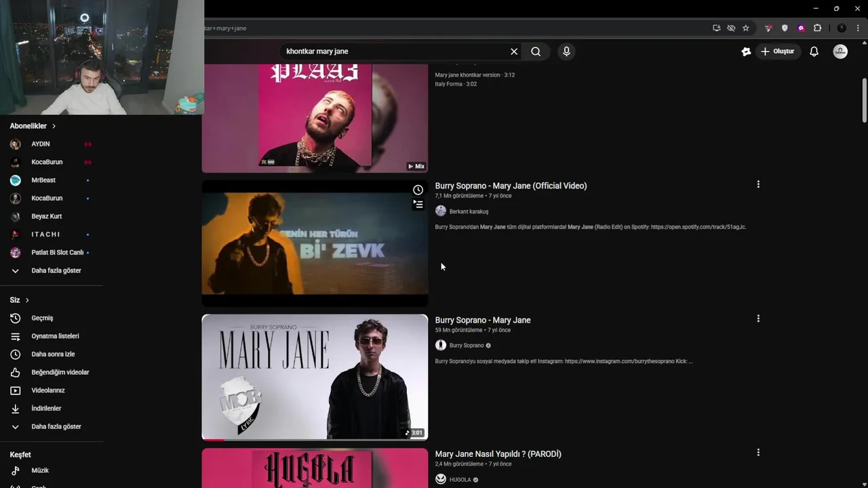Open the Berkant karakuş channel avatar
The width and height of the screenshot is (868, 488).
pos(441,211)
